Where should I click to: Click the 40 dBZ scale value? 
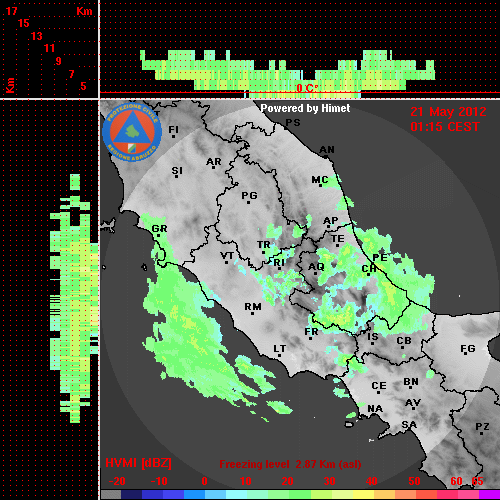[x=371, y=481]
